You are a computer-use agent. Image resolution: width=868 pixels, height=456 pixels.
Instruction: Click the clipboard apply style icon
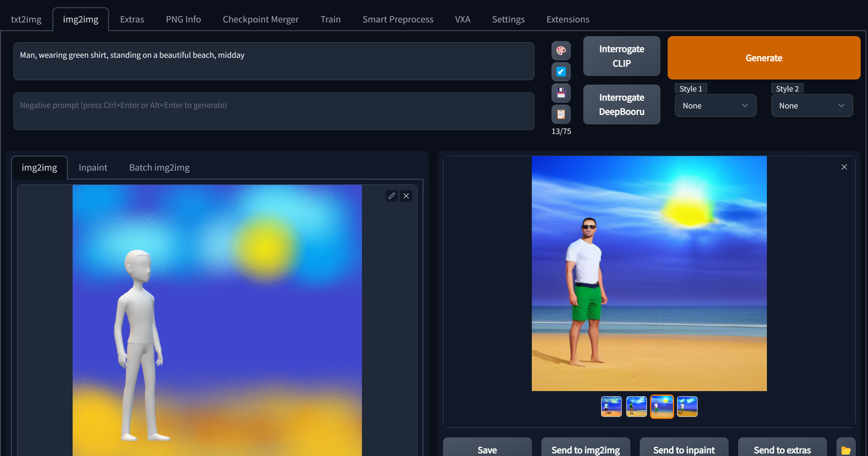(561, 114)
